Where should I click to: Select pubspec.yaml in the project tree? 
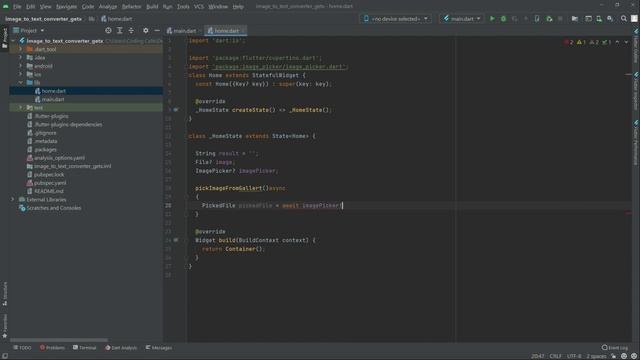50,183
